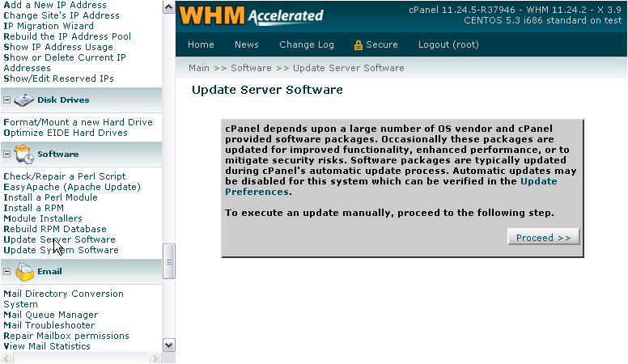Open Install a Perl Module
This screenshot has height=364, width=628.
[50, 197]
